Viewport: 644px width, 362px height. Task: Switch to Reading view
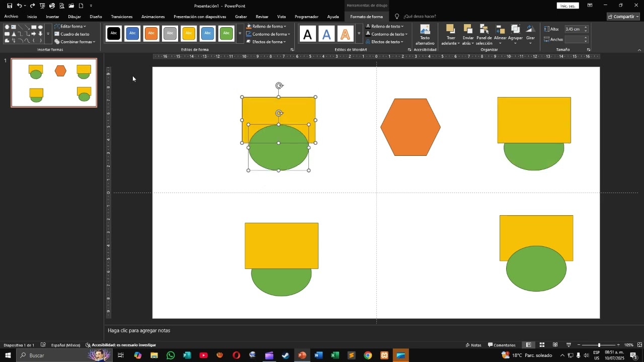click(555, 345)
